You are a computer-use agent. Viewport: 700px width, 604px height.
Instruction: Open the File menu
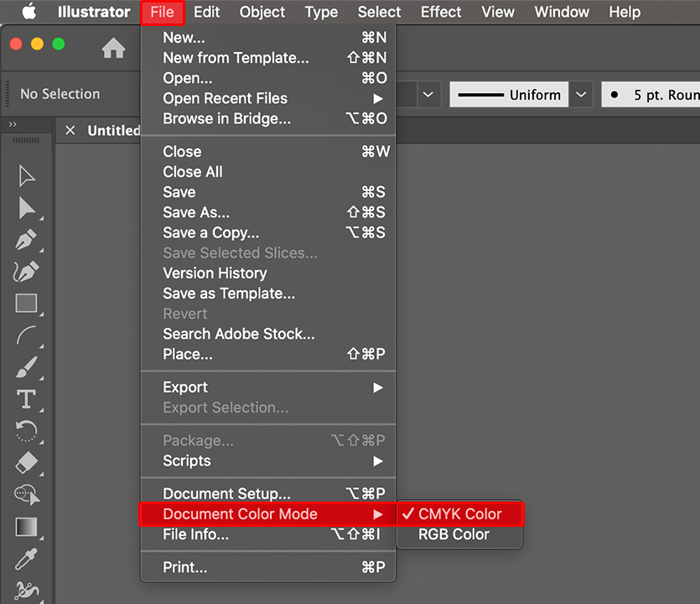[x=162, y=12]
